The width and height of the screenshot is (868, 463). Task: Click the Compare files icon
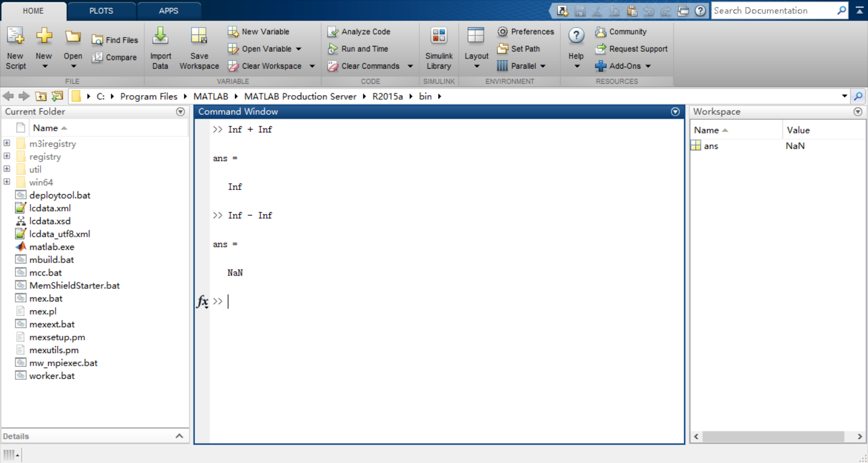pos(97,57)
